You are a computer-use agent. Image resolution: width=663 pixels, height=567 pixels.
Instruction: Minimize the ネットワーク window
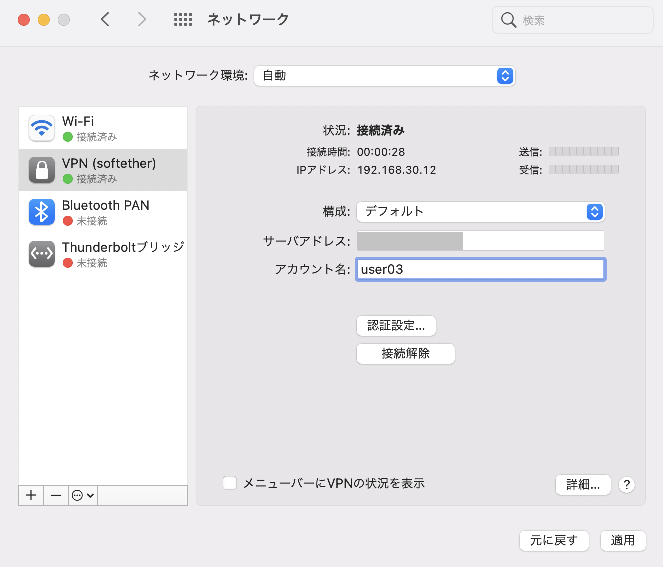[x=44, y=20]
